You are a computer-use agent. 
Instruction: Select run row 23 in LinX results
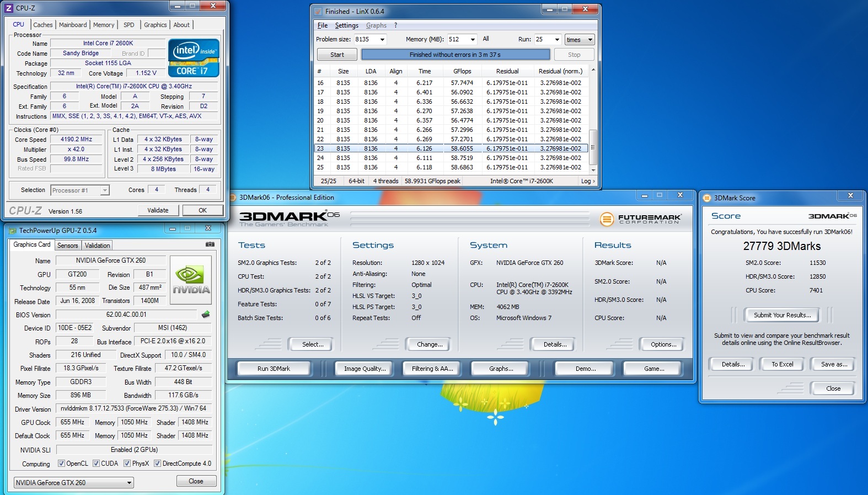click(x=451, y=148)
